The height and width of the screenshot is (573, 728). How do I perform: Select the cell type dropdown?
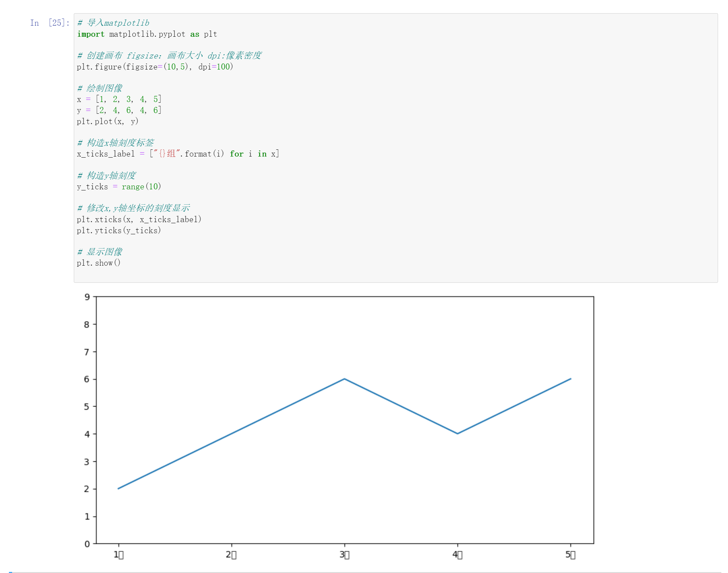tap(364, 3)
